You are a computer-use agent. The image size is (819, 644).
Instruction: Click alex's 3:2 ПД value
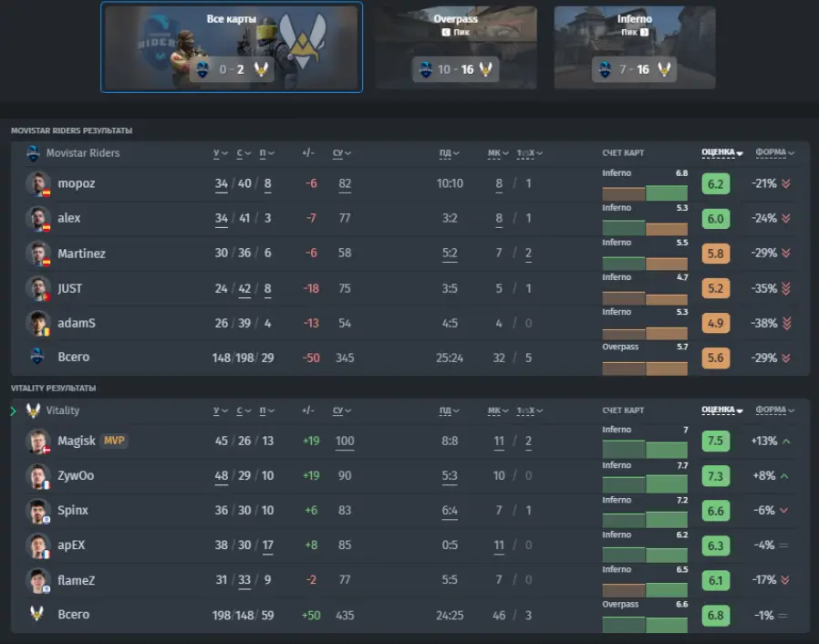[x=450, y=218]
